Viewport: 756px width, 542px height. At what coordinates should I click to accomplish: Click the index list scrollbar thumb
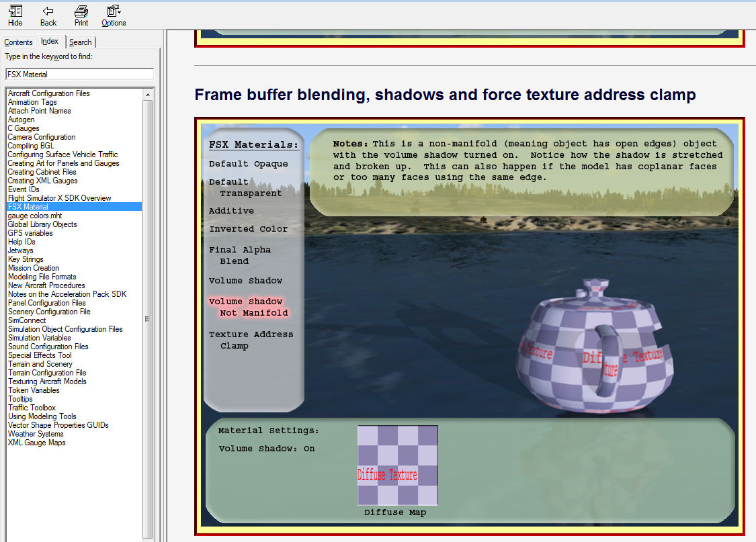point(148,318)
